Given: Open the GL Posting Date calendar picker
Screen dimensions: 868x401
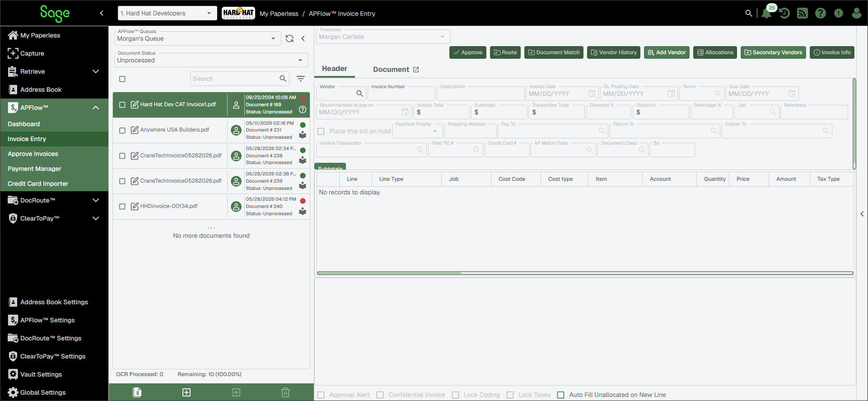Looking at the screenshot, I should click(671, 94).
